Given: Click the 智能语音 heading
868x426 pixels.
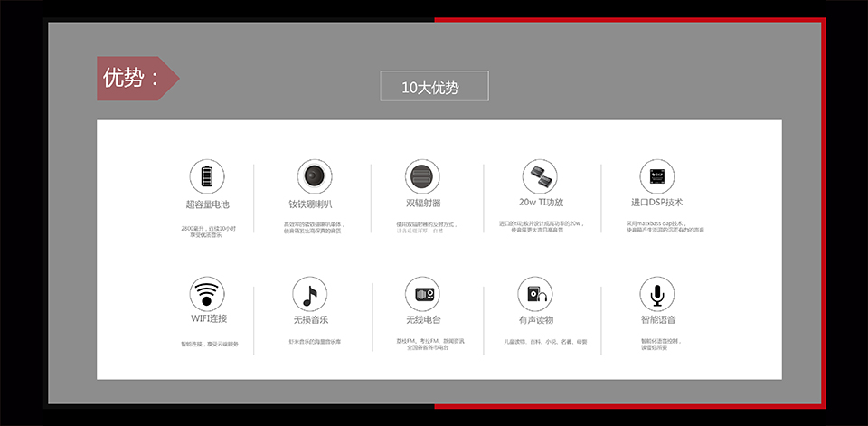Looking at the screenshot, I should 658,319.
